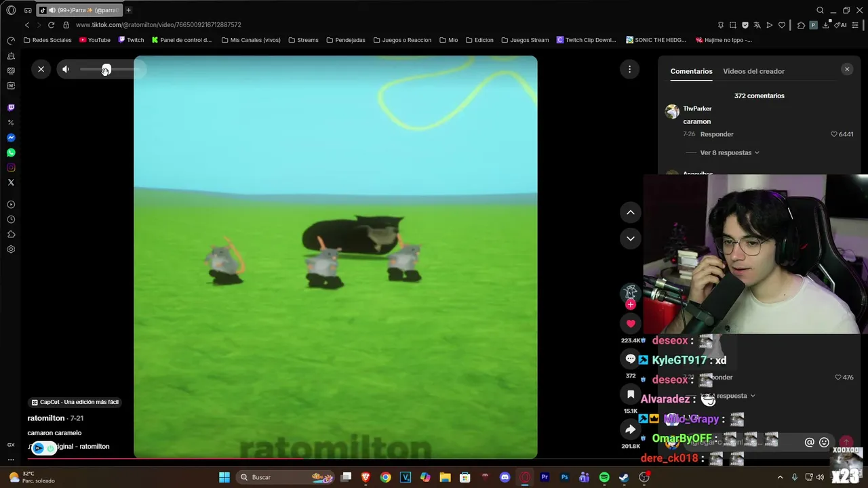Open Instagram in the Opera sidebar

click(x=11, y=167)
